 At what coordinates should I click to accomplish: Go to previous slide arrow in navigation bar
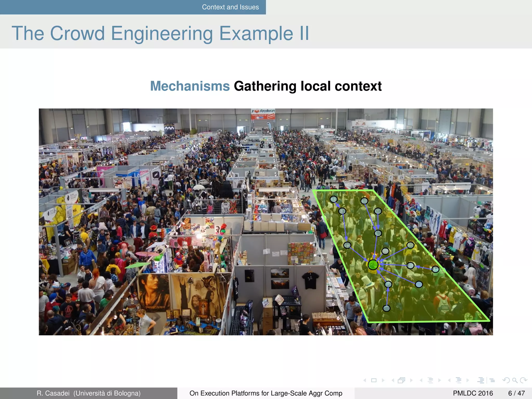pyautogui.click(x=365, y=380)
